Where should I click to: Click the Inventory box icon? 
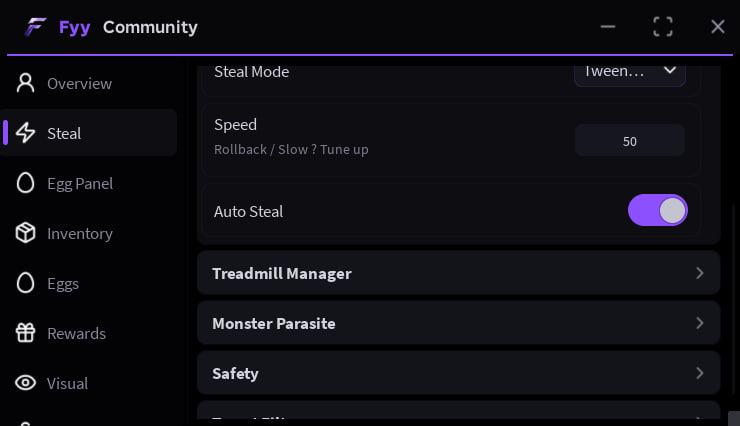(25, 233)
